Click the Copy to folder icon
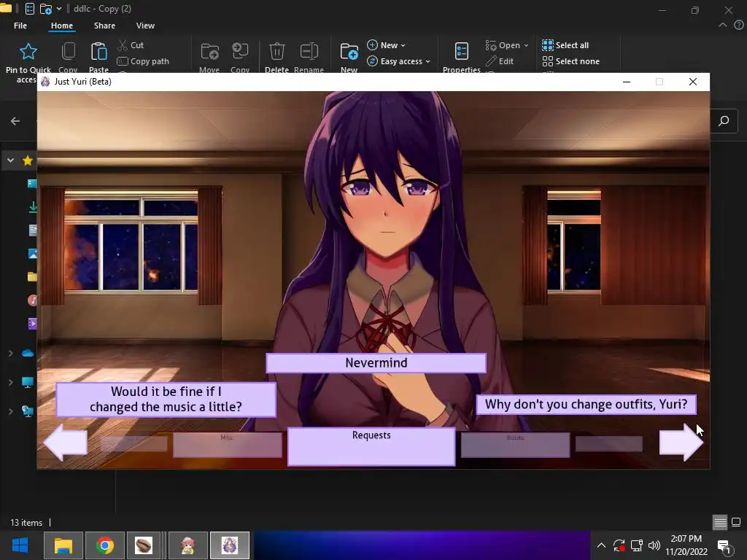 [x=240, y=51]
